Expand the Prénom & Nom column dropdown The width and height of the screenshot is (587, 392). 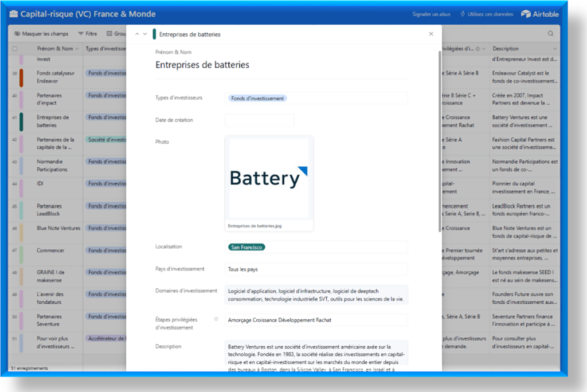(77, 49)
